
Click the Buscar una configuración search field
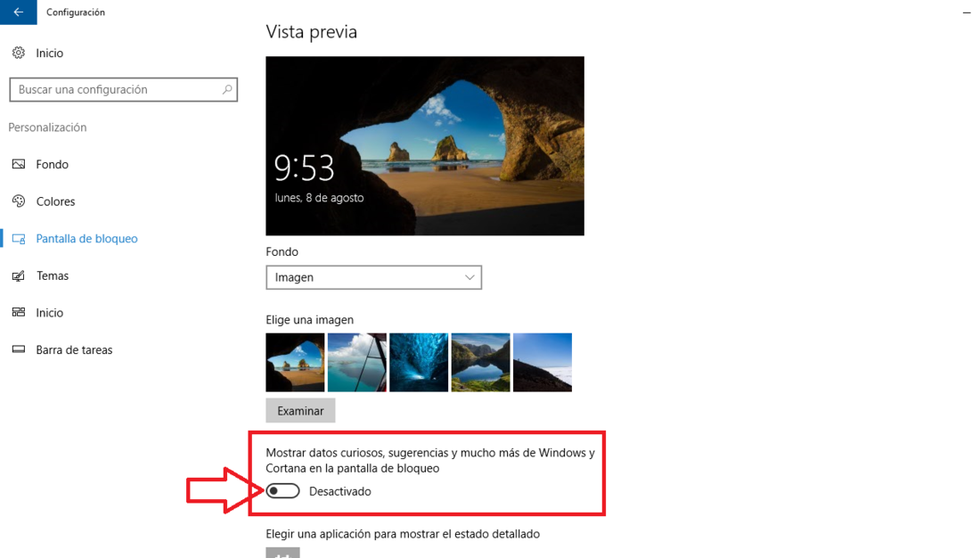(x=123, y=89)
